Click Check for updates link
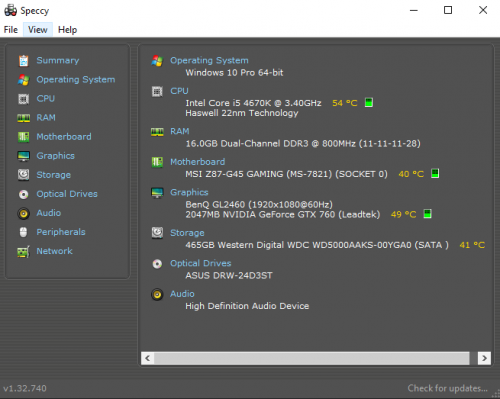Image resolution: width=500 pixels, height=399 pixels. click(447, 388)
